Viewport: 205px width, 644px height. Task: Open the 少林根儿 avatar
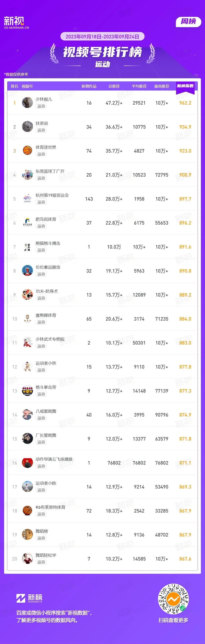[27, 103]
